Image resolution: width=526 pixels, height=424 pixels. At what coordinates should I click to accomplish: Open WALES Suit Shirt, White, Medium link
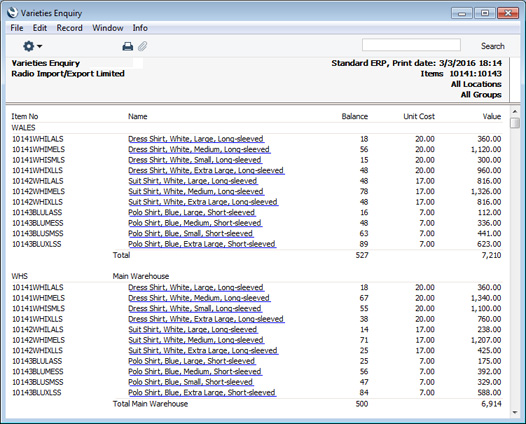pos(196,192)
